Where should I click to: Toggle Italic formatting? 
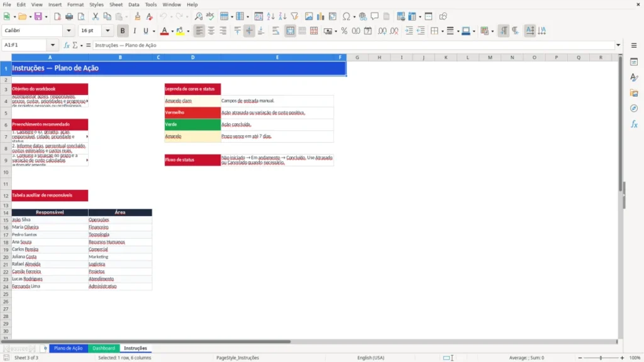coord(135,31)
